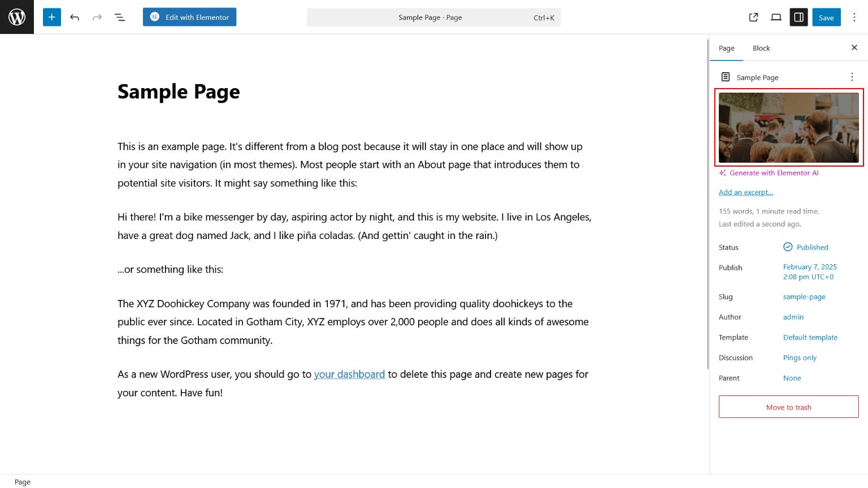Click Edit with Elementor button
This screenshot has width=868, height=488.
(x=189, y=17)
